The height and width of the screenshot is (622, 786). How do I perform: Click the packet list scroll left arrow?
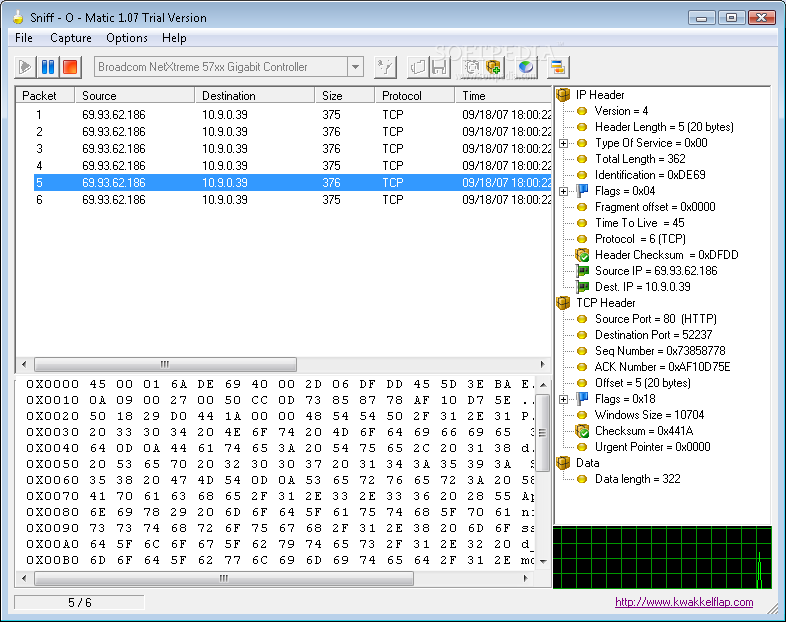coord(24,364)
